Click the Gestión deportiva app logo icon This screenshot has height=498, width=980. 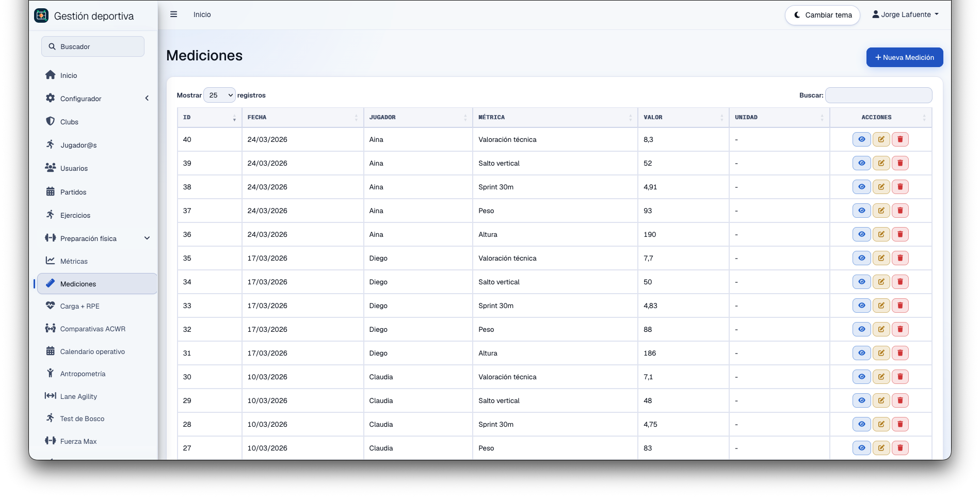[41, 15]
